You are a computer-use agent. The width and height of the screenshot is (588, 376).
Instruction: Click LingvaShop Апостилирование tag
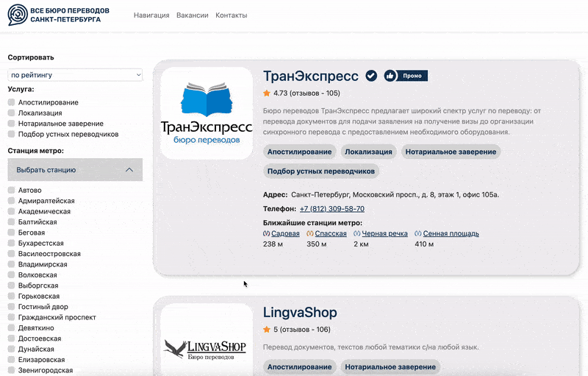click(x=299, y=367)
